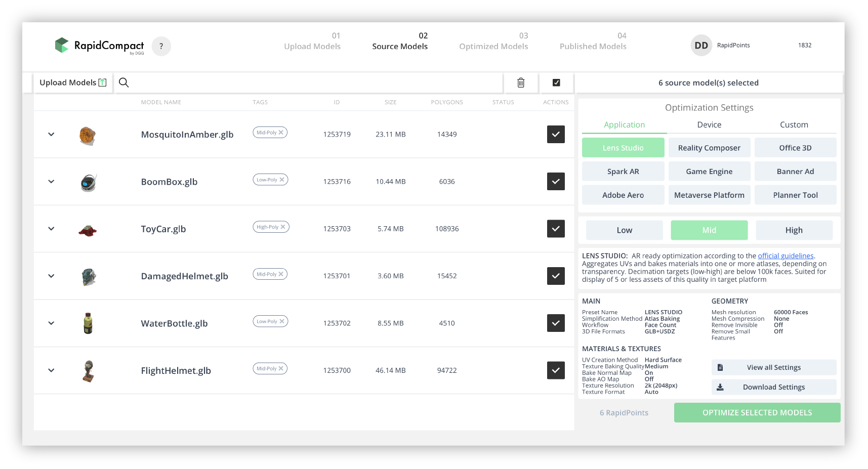The height and width of the screenshot is (469, 868).
Task: Go to step 01 Upload Models
Action: [312, 41]
